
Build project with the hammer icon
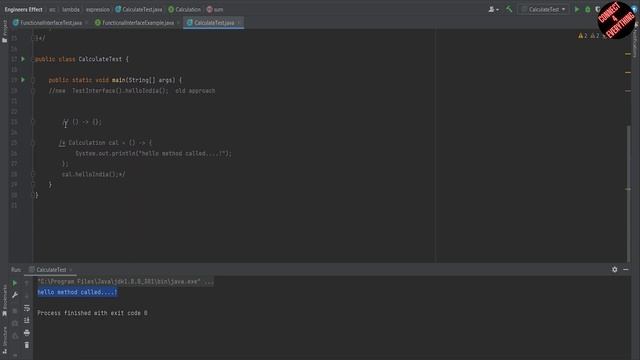pyautogui.click(x=509, y=9)
